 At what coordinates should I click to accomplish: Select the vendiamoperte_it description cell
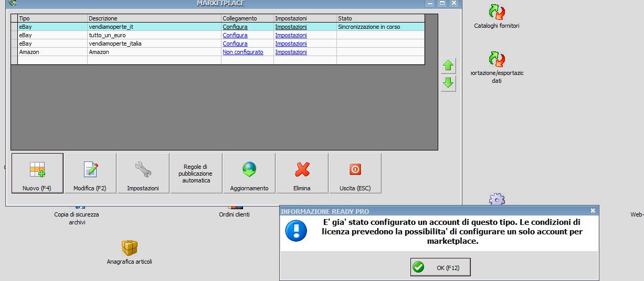pyautogui.click(x=154, y=27)
